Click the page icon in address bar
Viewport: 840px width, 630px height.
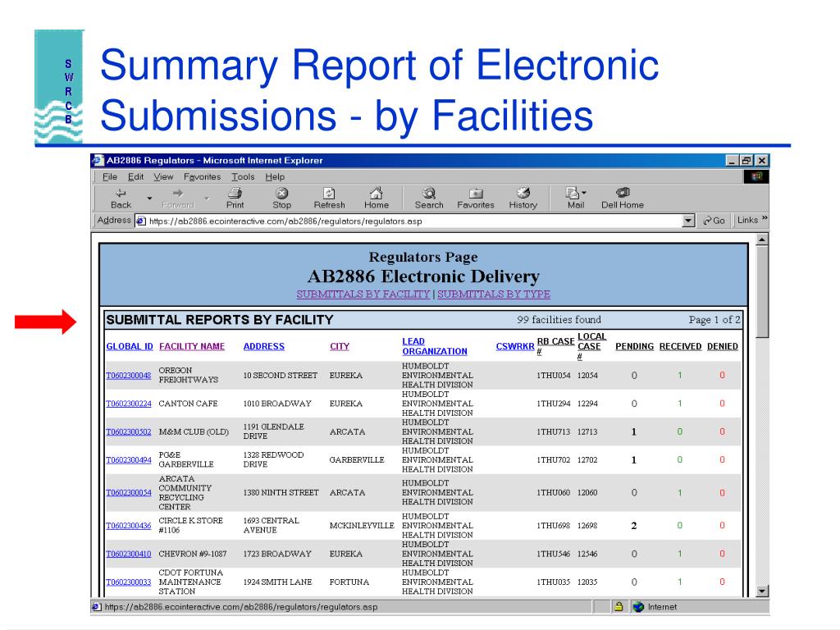pyautogui.click(x=141, y=221)
